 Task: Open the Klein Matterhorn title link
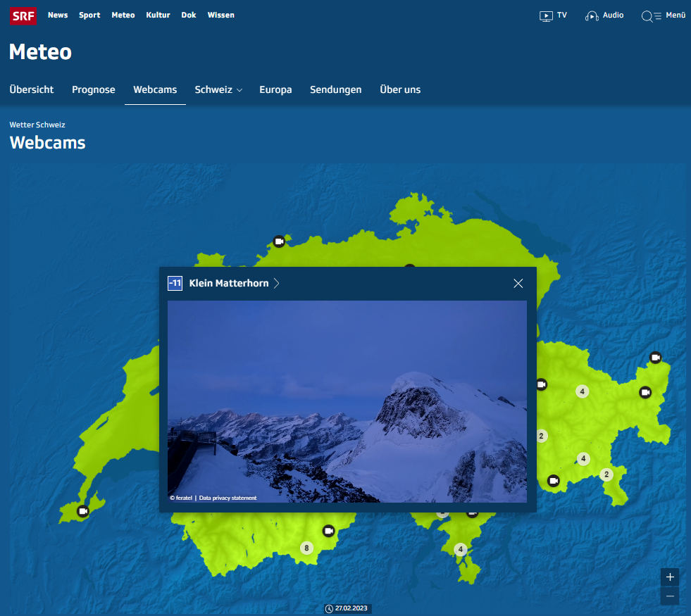(x=229, y=283)
